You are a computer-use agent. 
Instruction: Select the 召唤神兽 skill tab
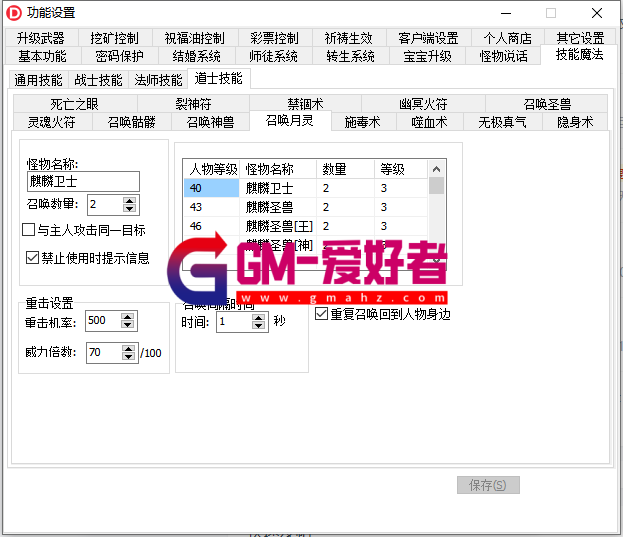click(210, 122)
